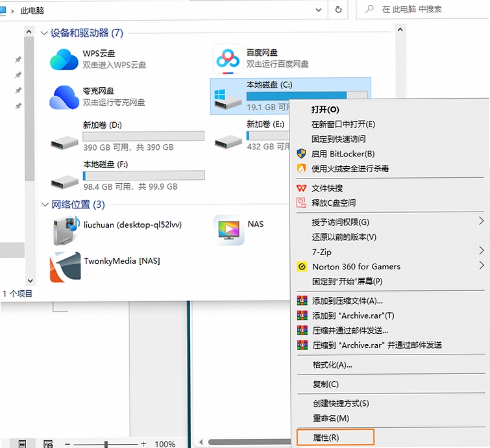
Task: Click the WPS 文件快搜 icon
Action: (x=301, y=188)
